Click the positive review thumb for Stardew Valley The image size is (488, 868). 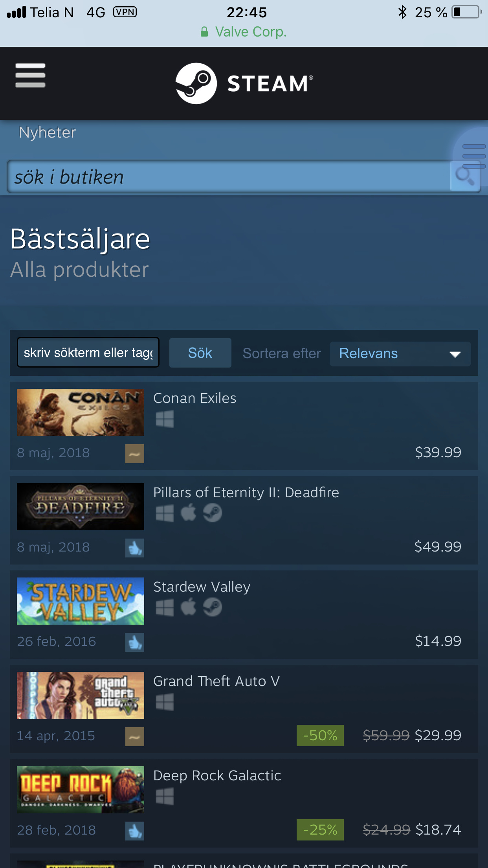tap(135, 642)
